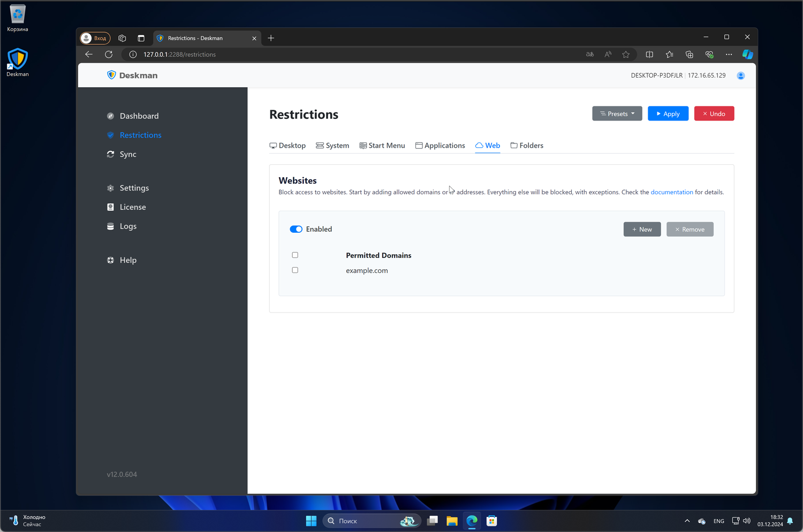Click the red Undo button
Viewport: 803px width, 532px height.
coord(714,113)
